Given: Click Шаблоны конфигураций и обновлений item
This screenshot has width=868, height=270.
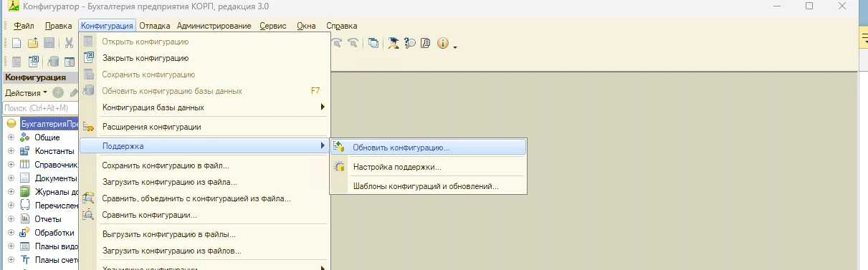Looking at the screenshot, I should [x=428, y=186].
